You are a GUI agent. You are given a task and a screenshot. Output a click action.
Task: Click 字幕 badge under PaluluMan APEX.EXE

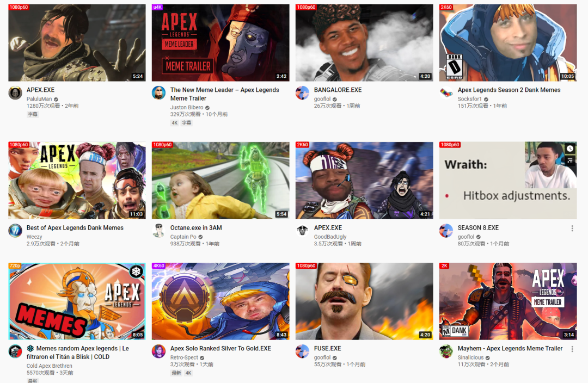33,114
